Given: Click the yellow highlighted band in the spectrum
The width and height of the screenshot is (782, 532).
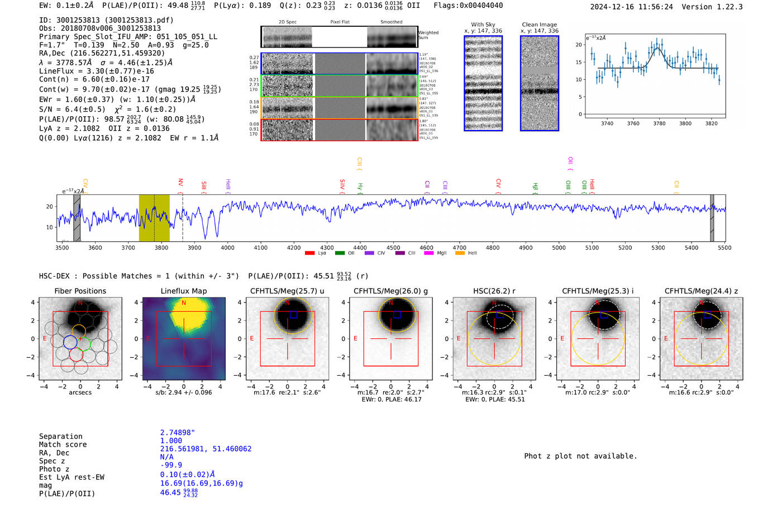Looking at the screenshot, I should point(154,218).
